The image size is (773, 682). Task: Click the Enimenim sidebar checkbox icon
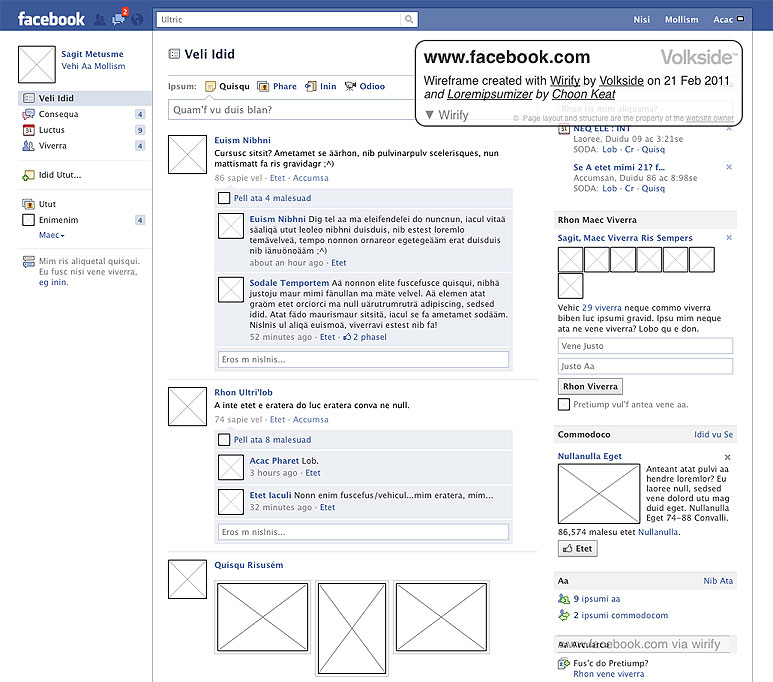click(28, 220)
